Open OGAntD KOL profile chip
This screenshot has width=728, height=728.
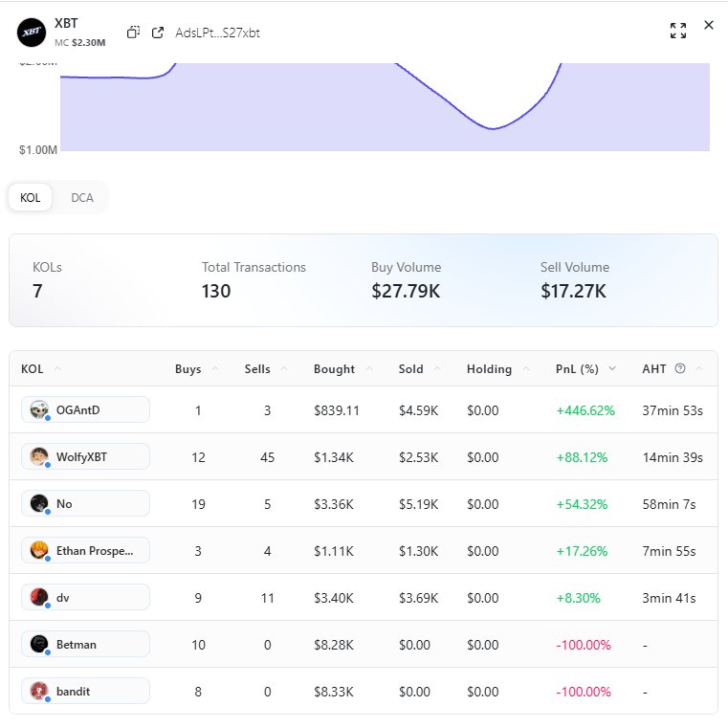click(85, 410)
